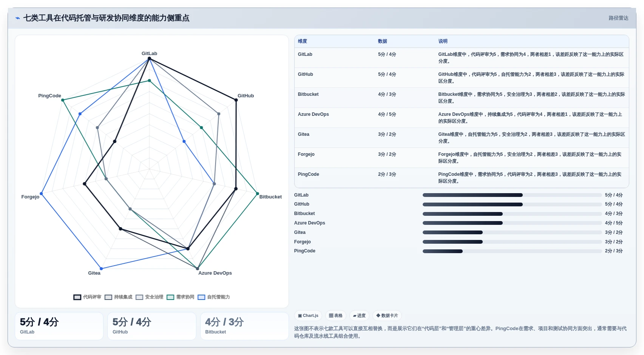The image size is (644, 355).
Task: Click the black data point at GitHub axis
Action: point(236,100)
